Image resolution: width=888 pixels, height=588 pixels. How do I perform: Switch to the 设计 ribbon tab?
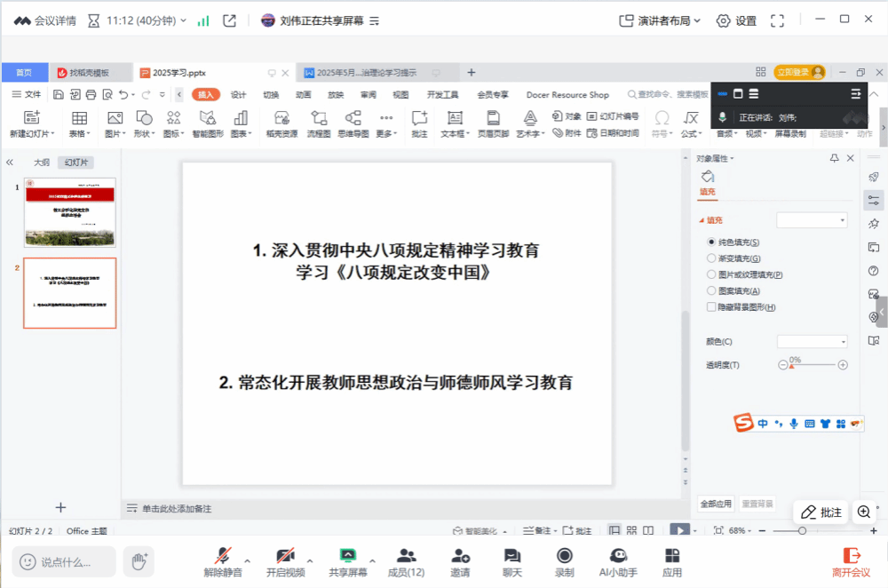[238, 95]
